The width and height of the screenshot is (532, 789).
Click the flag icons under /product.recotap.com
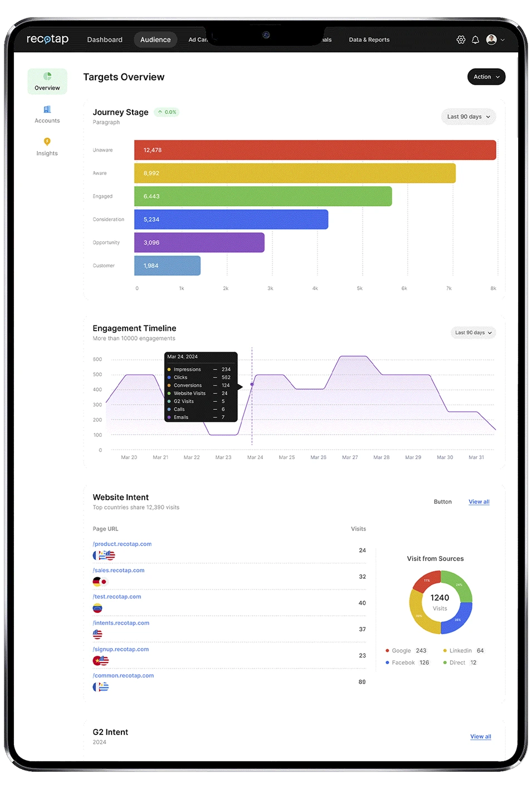(x=104, y=556)
